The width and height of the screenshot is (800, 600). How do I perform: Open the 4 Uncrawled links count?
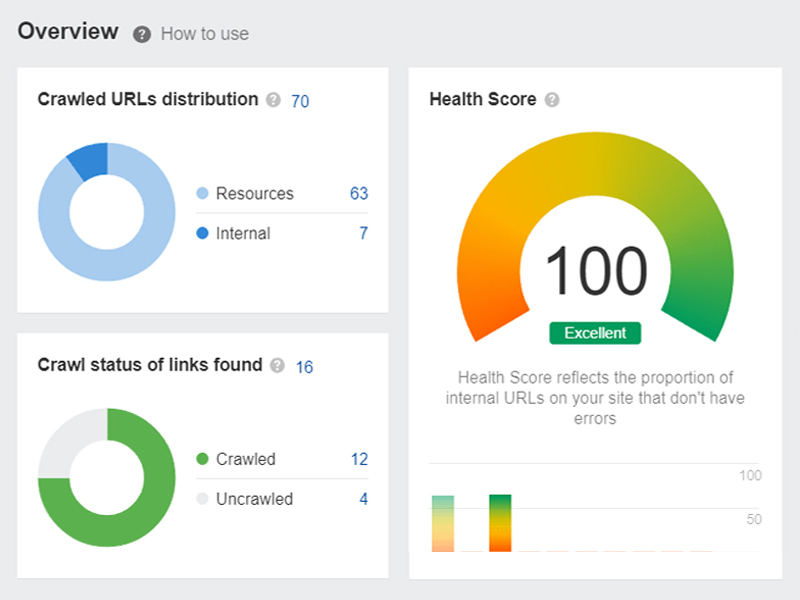coord(363,499)
